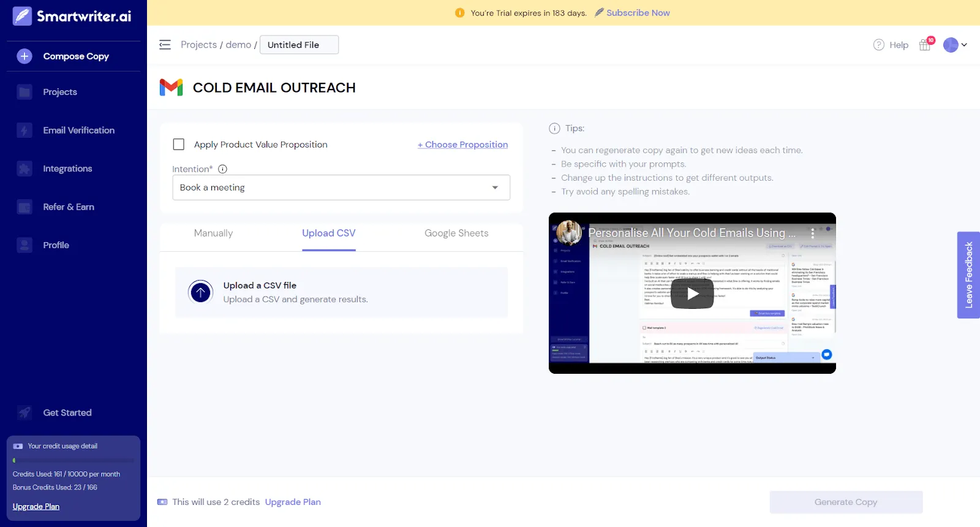The image size is (980, 527).
Task: Open Get Started guide
Action: 67,412
